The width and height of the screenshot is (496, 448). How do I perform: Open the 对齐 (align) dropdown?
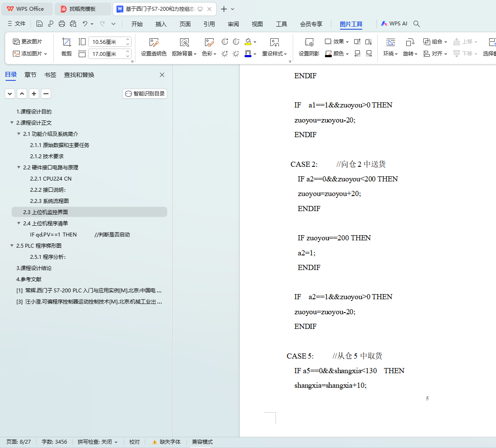(435, 53)
